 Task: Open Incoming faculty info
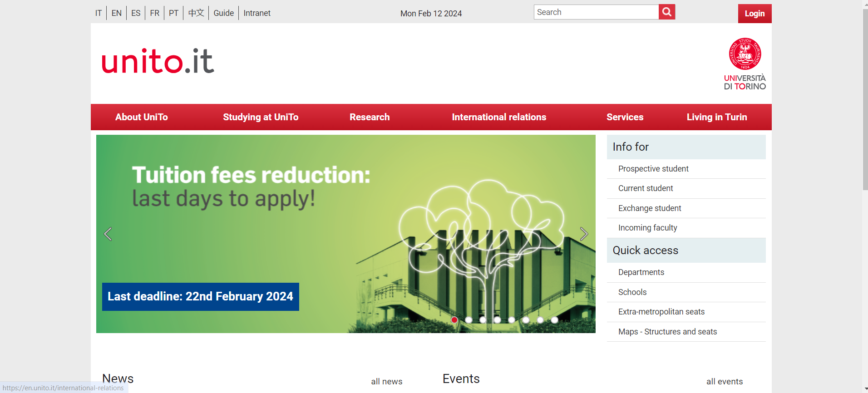pyautogui.click(x=647, y=228)
